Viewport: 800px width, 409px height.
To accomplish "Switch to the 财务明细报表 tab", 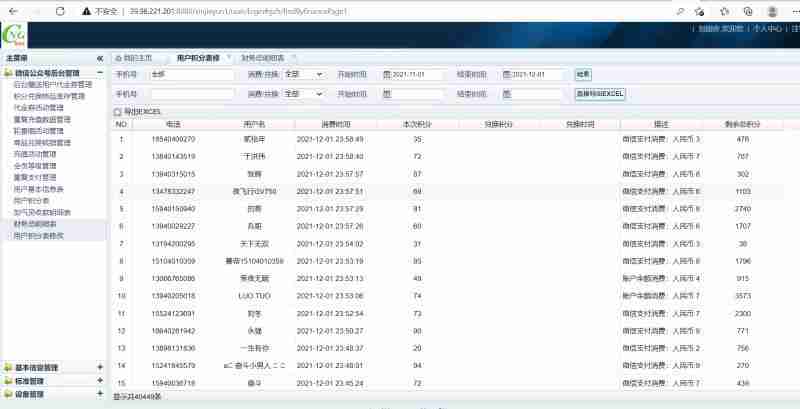I will [x=262, y=58].
